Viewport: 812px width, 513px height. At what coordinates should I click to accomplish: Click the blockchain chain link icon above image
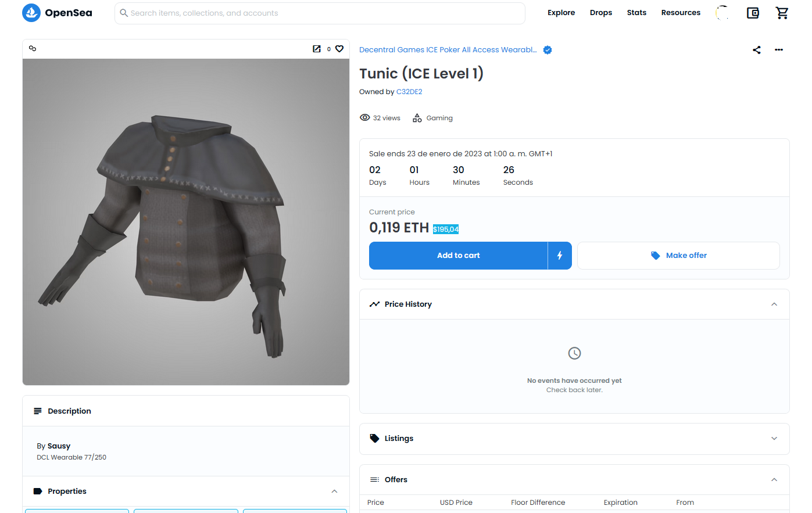point(33,49)
